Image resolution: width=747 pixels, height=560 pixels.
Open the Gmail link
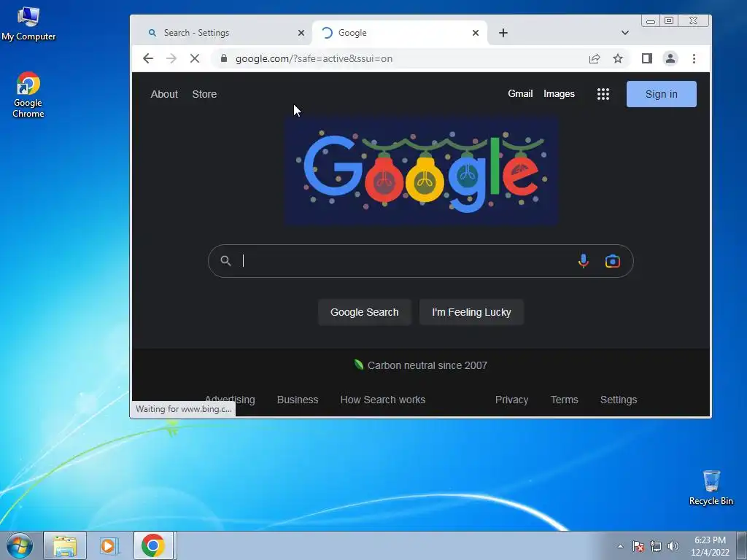click(520, 94)
